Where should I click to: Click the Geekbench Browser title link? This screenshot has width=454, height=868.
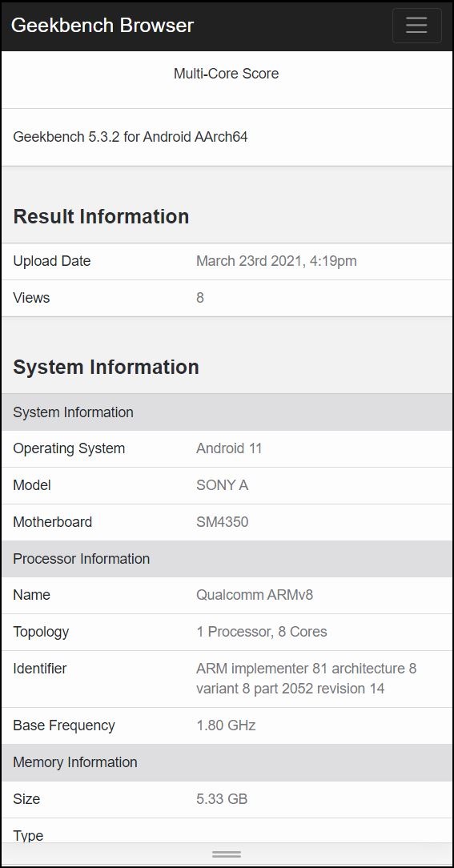[x=102, y=26]
